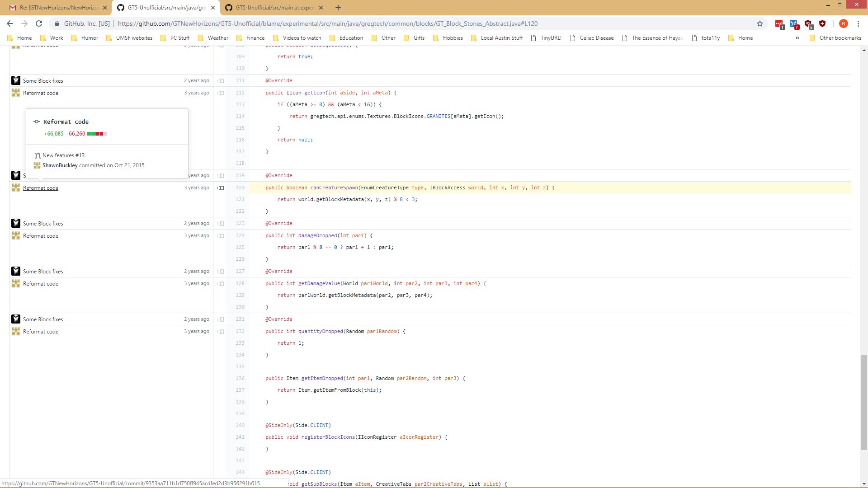Click the browser back arrow
This screenshot has height=488, width=868.
10,23
